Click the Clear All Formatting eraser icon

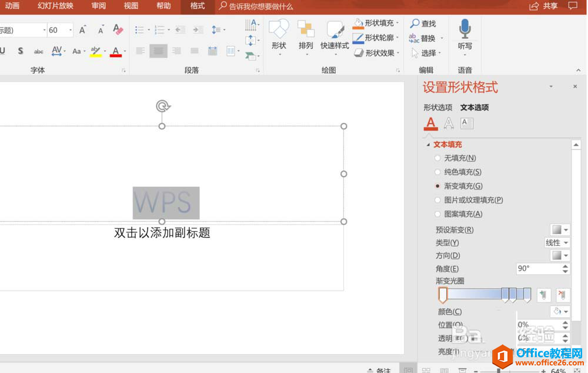(x=118, y=30)
